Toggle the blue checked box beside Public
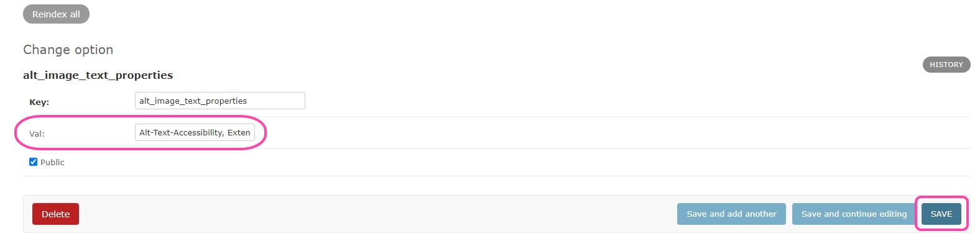 (34, 162)
